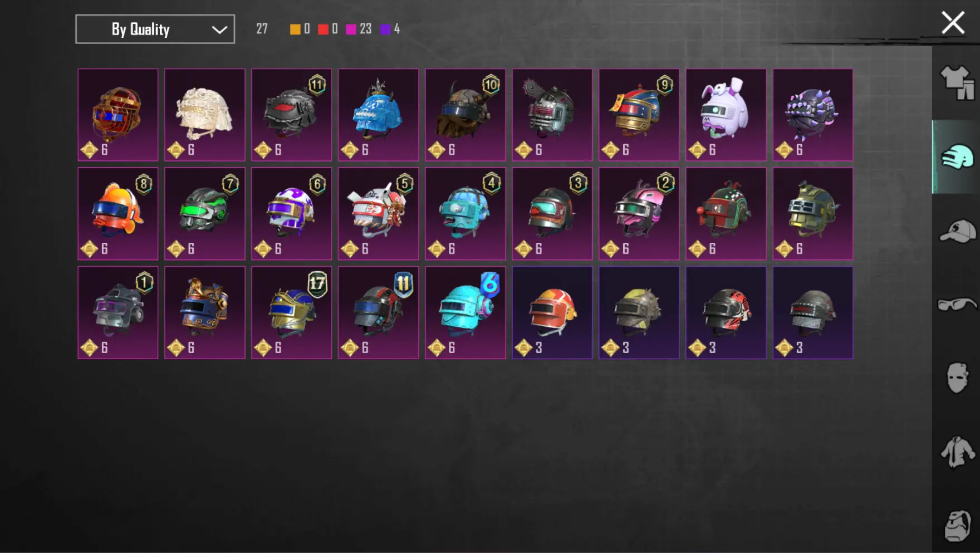Select the white bunny helmet
980x553 pixels.
pos(726,115)
